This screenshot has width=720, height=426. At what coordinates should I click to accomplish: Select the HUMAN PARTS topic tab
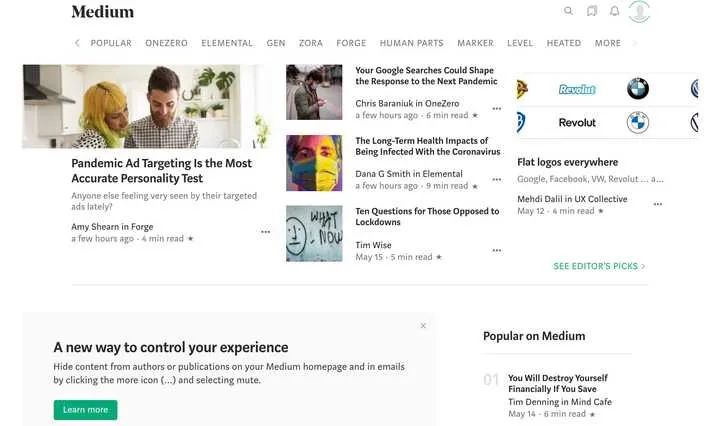410,43
